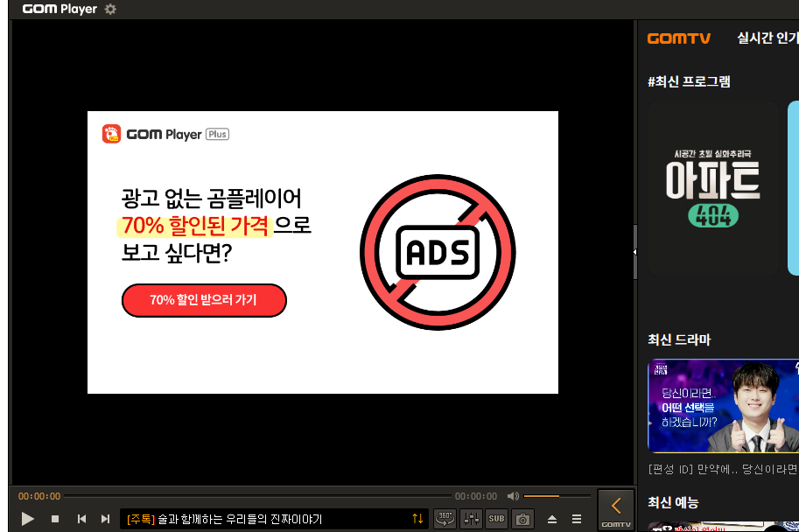799x532 pixels.
Task: Click the eject disc icon
Action: pos(552,518)
